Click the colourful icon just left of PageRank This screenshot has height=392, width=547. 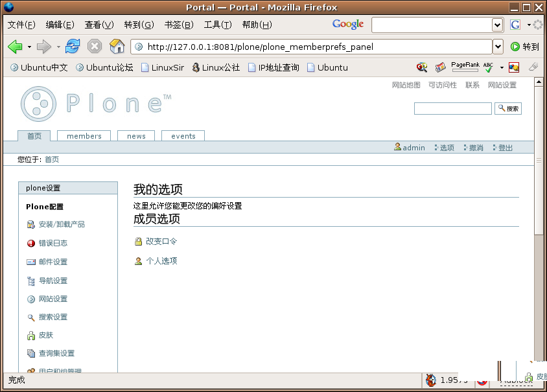click(440, 67)
